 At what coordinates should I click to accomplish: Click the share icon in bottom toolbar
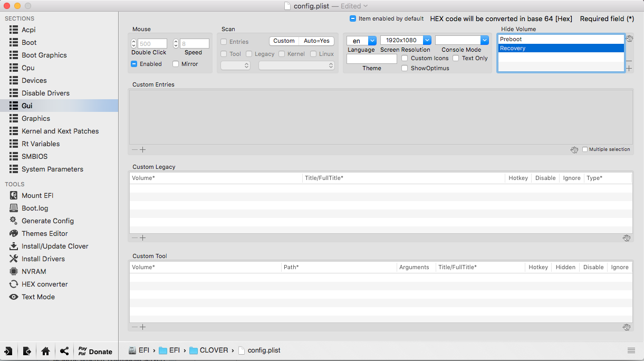click(64, 351)
